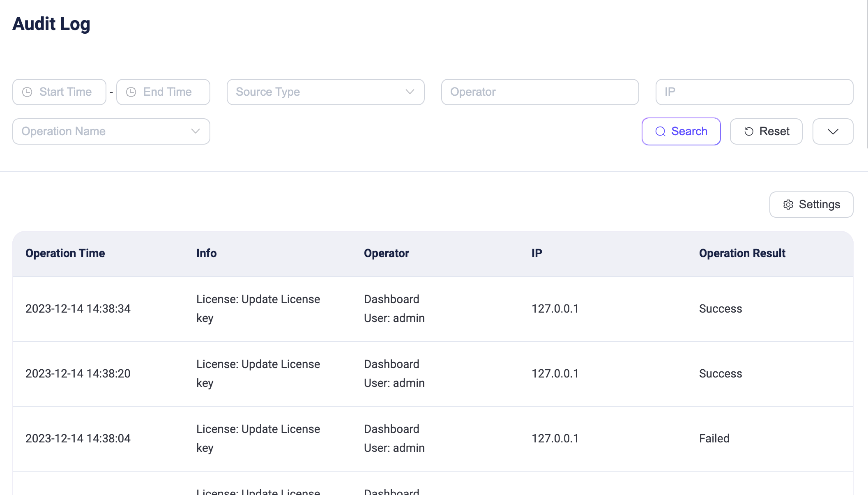Focus the IP filter input

pyautogui.click(x=754, y=92)
